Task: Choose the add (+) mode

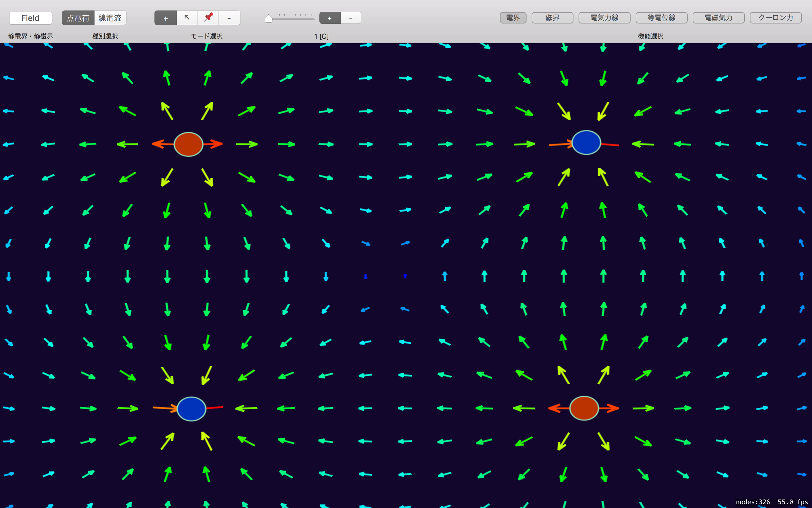Action: (166, 18)
